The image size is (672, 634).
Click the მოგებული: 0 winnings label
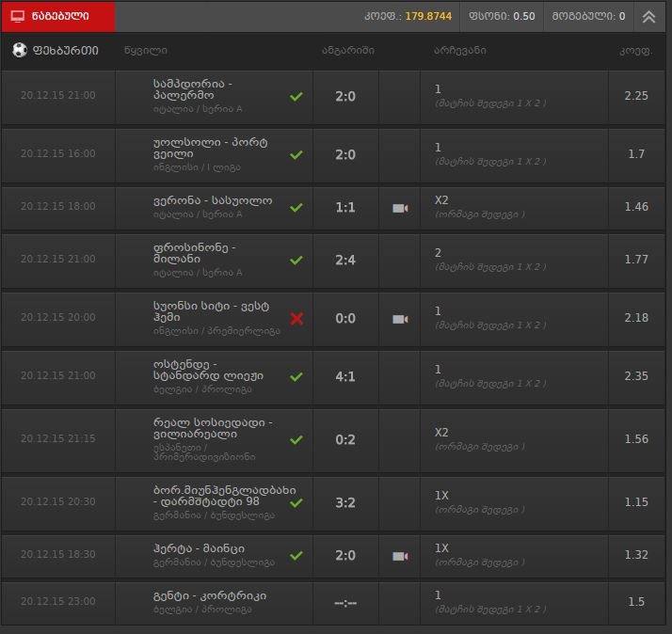click(x=588, y=16)
